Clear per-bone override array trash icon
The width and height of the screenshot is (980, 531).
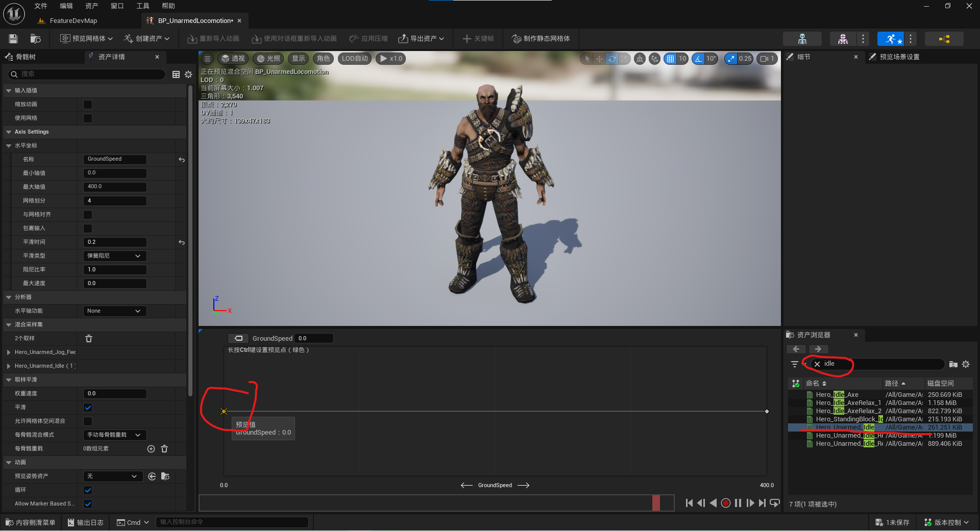pos(164,449)
